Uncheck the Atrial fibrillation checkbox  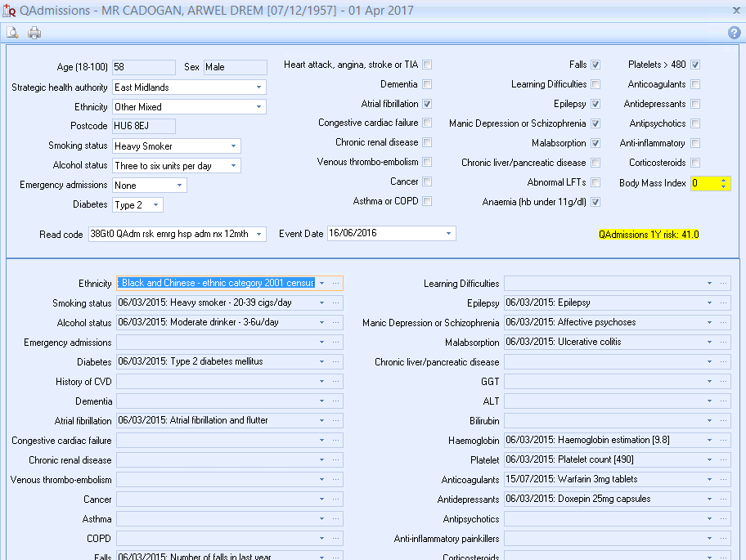point(427,104)
